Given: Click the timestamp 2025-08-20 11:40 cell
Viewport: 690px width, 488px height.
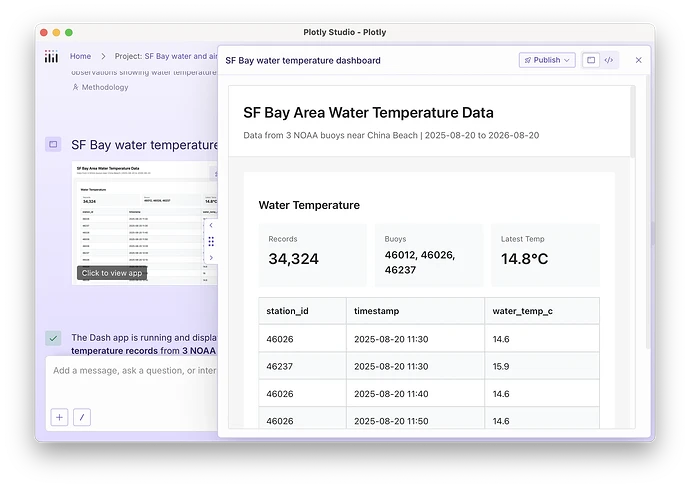Looking at the screenshot, I should 415,393.
